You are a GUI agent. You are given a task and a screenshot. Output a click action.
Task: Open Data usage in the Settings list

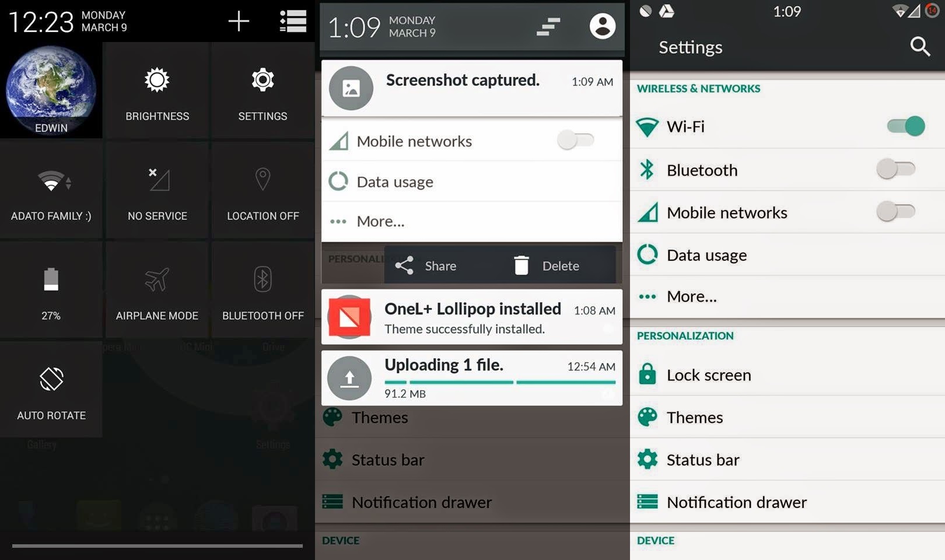787,255
